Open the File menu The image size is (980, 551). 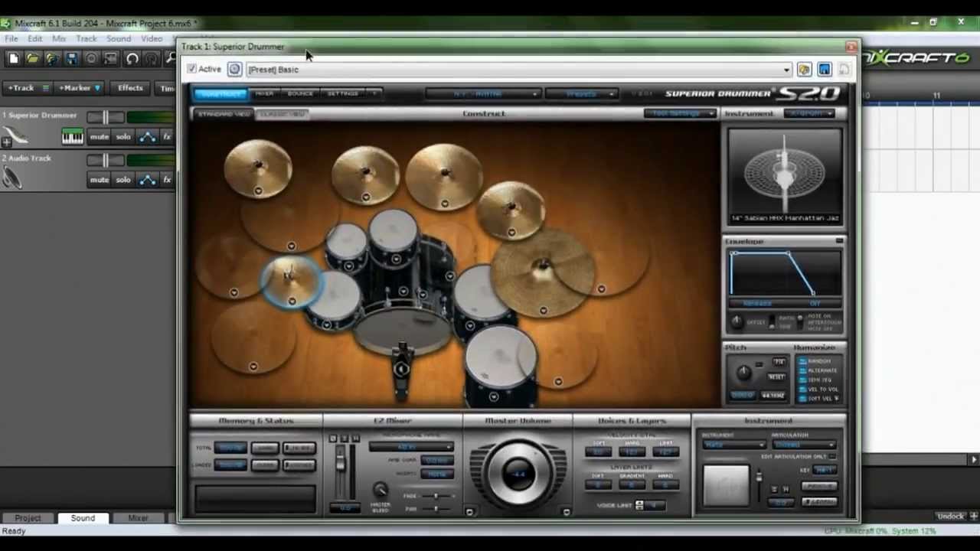click(11, 38)
